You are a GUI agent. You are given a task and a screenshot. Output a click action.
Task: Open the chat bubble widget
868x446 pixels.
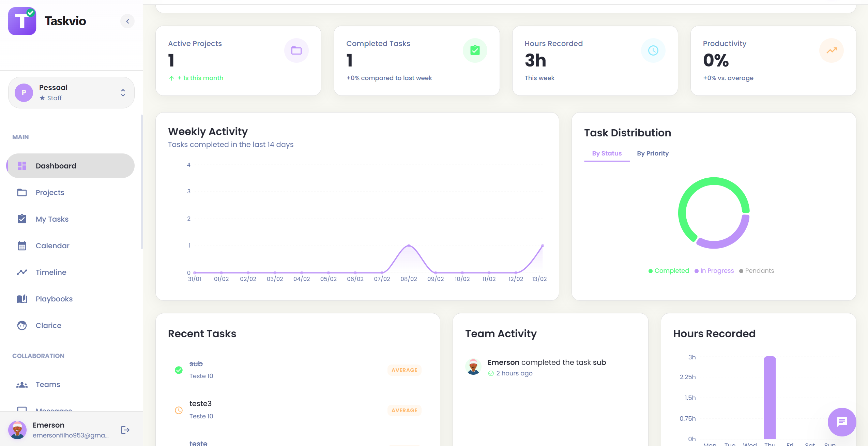coord(841,422)
